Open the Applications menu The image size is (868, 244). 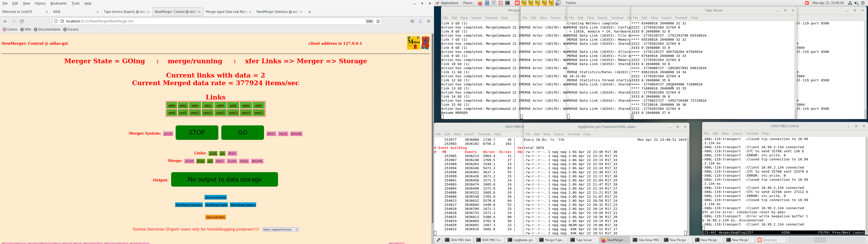click(x=449, y=3)
